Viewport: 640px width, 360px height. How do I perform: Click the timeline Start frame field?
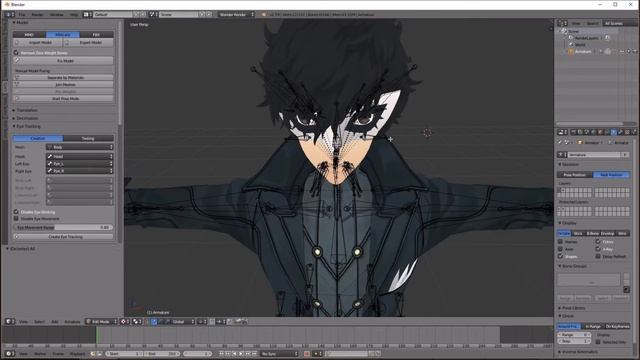pyautogui.click(x=124, y=353)
